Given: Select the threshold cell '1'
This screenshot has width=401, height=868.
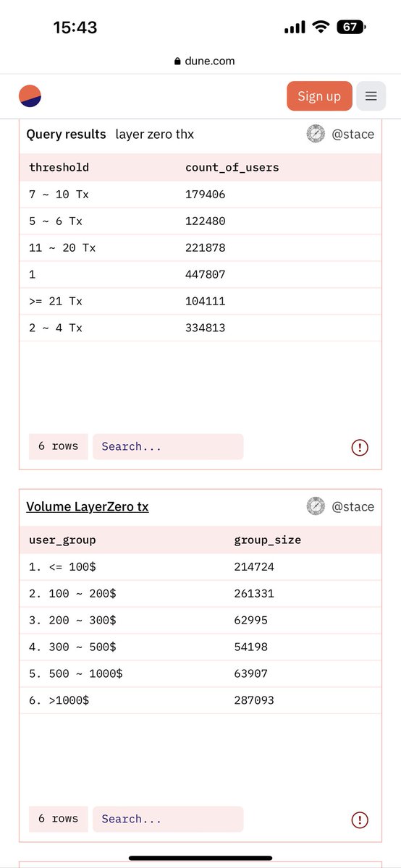Looking at the screenshot, I should tap(33, 274).
